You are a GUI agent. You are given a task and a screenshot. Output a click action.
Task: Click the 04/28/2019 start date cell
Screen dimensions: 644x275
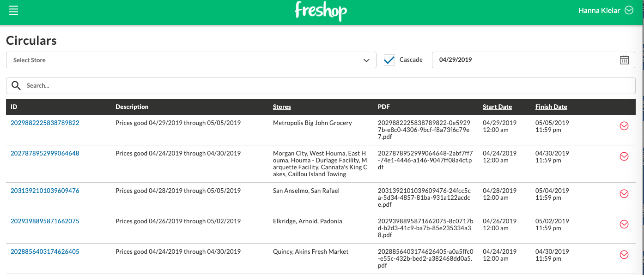tap(499, 194)
